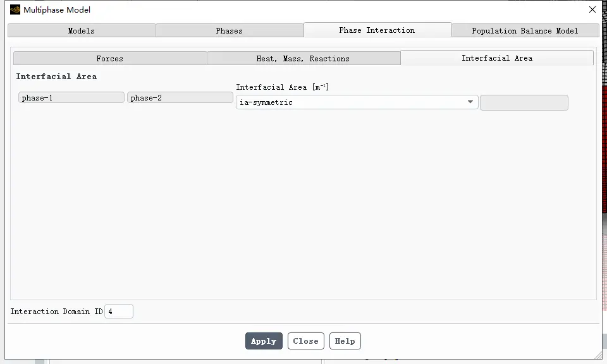Image resolution: width=607 pixels, height=364 pixels.
Task: Click the Multiphase Model title bar text
Action: click(x=57, y=9)
